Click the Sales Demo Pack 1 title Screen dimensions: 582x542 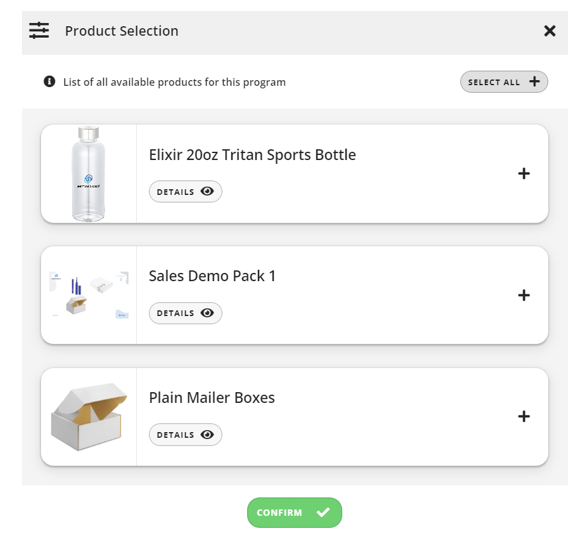[212, 276]
